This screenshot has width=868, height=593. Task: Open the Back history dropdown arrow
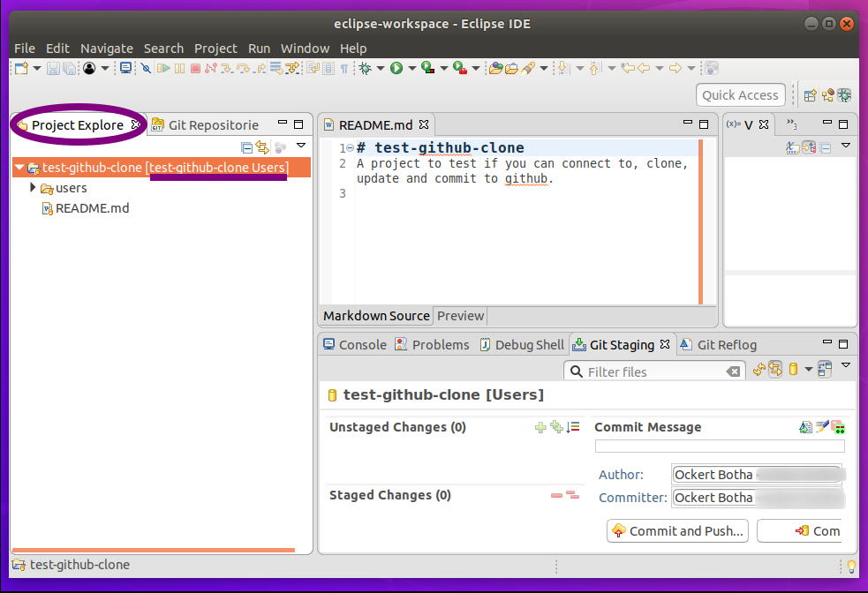tap(660, 68)
